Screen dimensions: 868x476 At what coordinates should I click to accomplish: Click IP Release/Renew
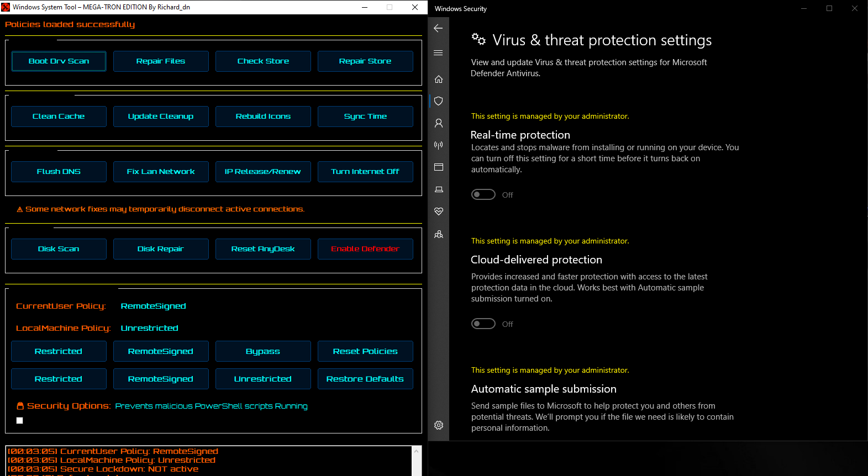point(263,172)
